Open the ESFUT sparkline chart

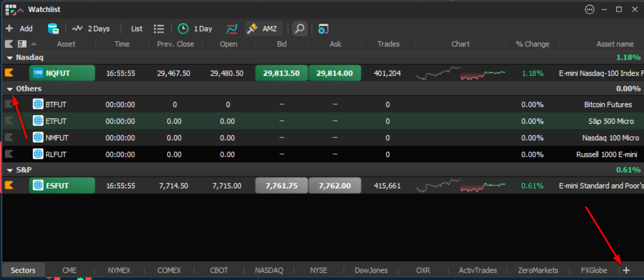(460, 185)
